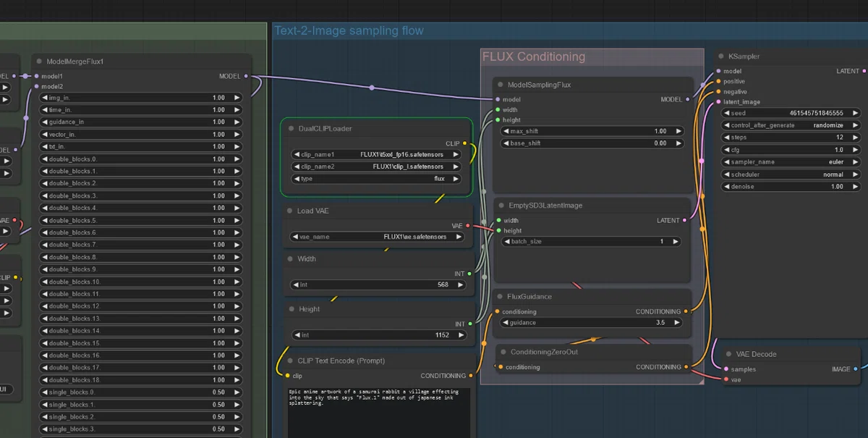Image resolution: width=868 pixels, height=438 pixels.
Task: Click the KSampler negative input socket
Action: pyautogui.click(x=718, y=91)
